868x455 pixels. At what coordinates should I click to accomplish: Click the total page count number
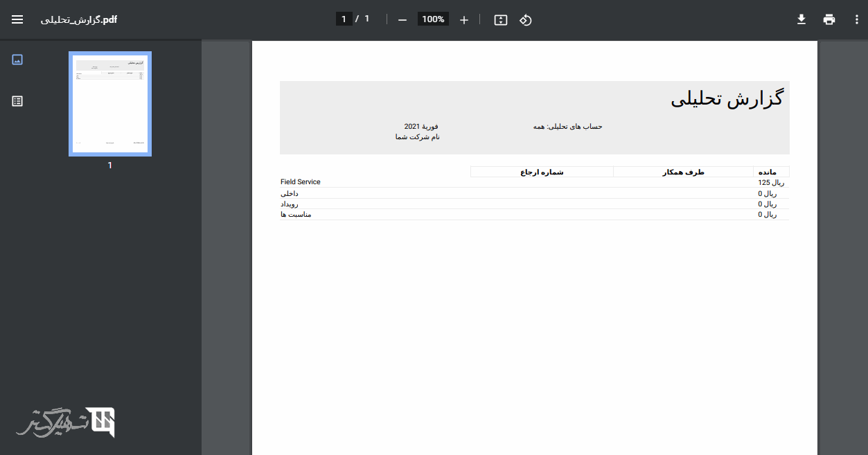pos(367,19)
